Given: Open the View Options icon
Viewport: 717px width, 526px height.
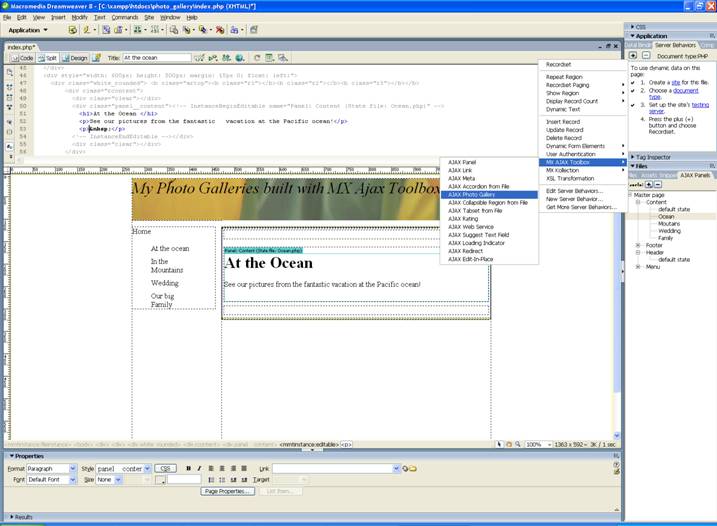Looking at the screenshot, I should pos(270,58).
